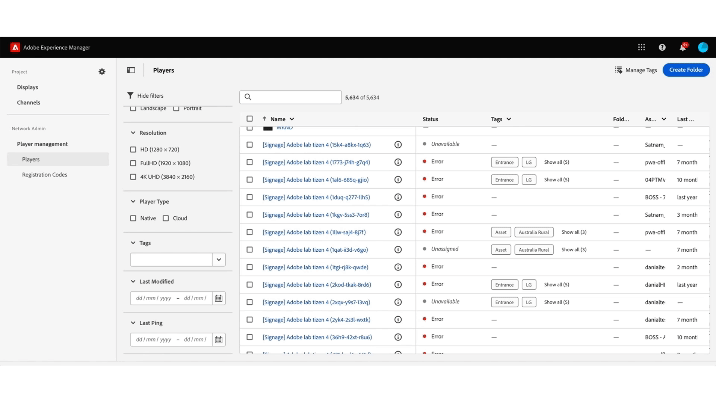Open info icon for player 1duq row

click(x=398, y=197)
